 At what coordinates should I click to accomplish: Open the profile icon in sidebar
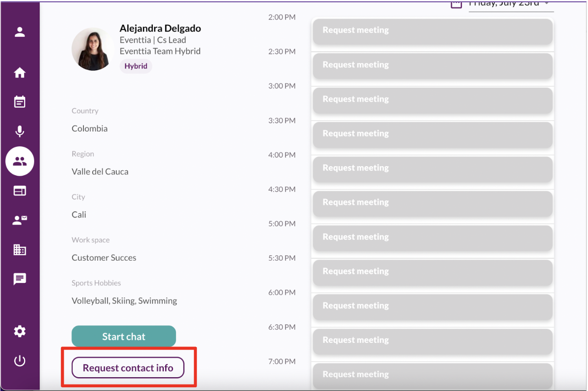tap(20, 32)
